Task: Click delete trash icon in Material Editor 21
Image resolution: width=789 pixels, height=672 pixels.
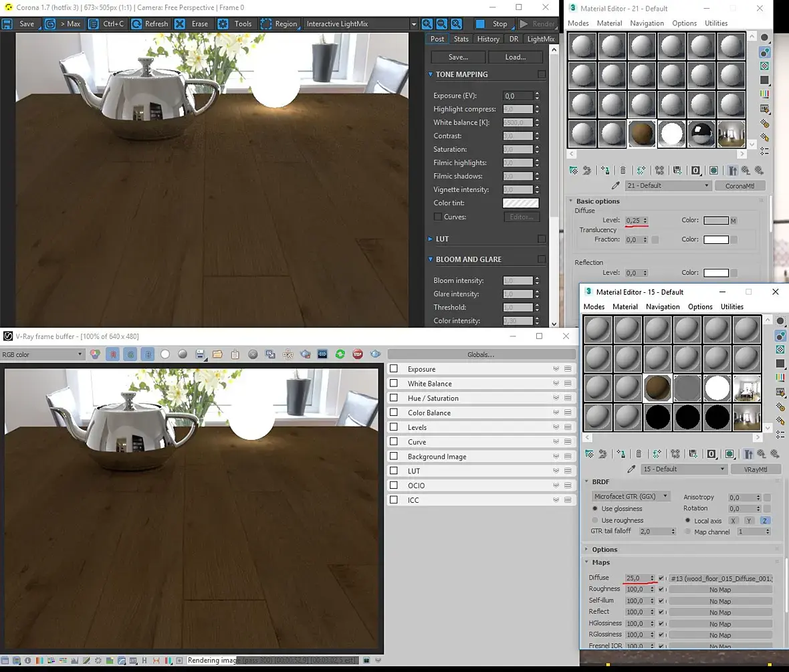Action: (623, 171)
